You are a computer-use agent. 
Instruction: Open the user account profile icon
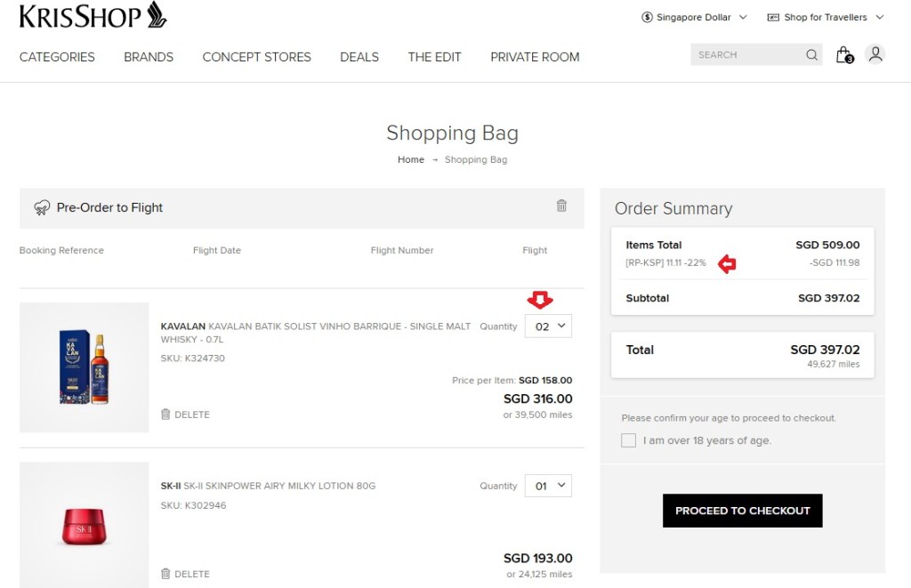875,54
